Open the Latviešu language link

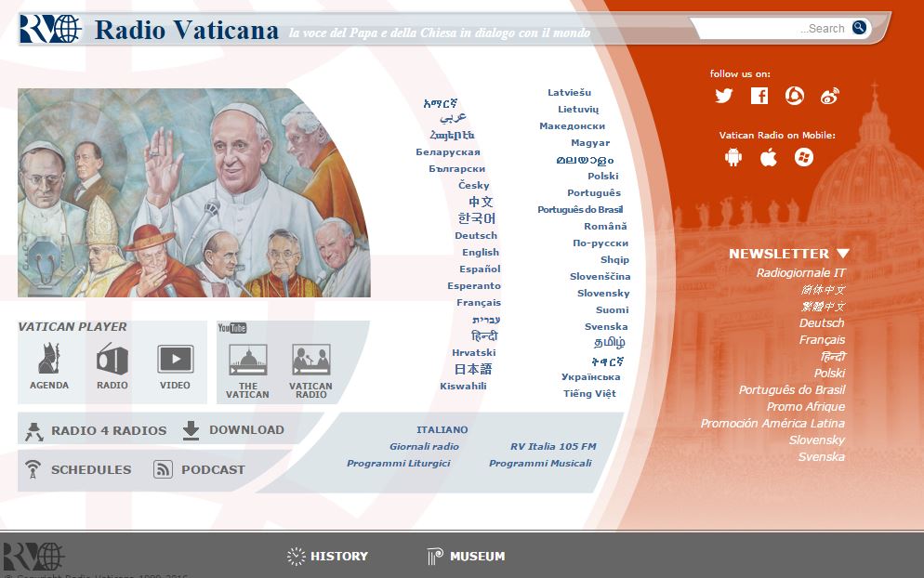click(x=569, y=93)
